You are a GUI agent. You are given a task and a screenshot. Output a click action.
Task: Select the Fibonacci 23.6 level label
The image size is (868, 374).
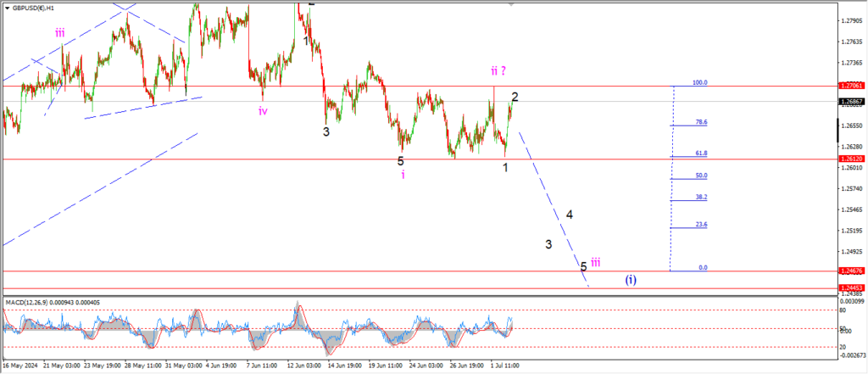[x=701, y=225]
